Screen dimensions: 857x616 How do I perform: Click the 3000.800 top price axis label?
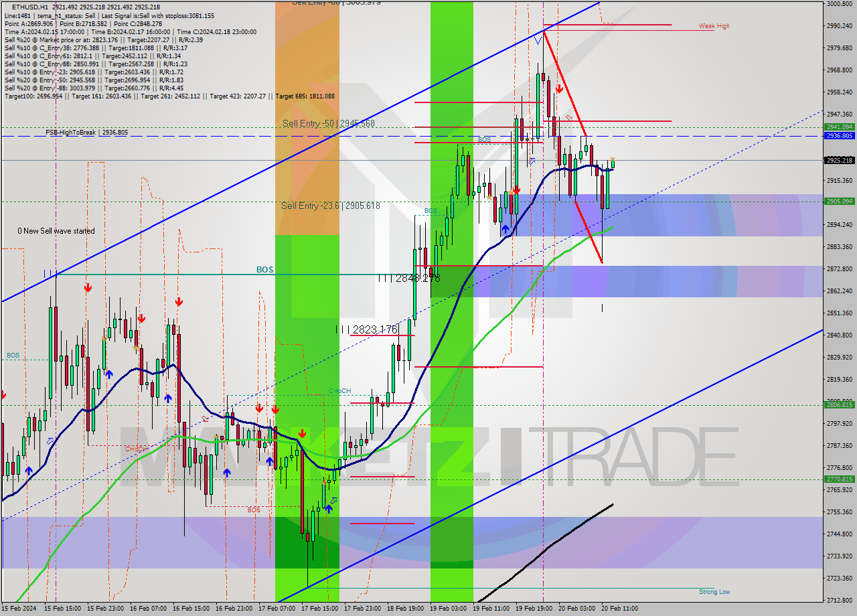[839, 4]
